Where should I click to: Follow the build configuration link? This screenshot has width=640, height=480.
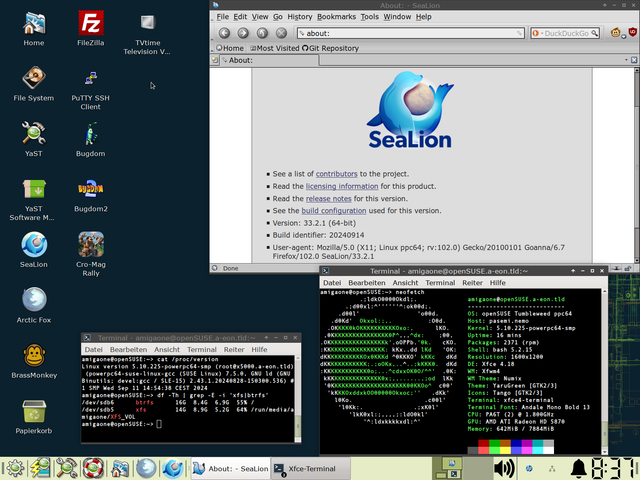click(x=333, y=211)
